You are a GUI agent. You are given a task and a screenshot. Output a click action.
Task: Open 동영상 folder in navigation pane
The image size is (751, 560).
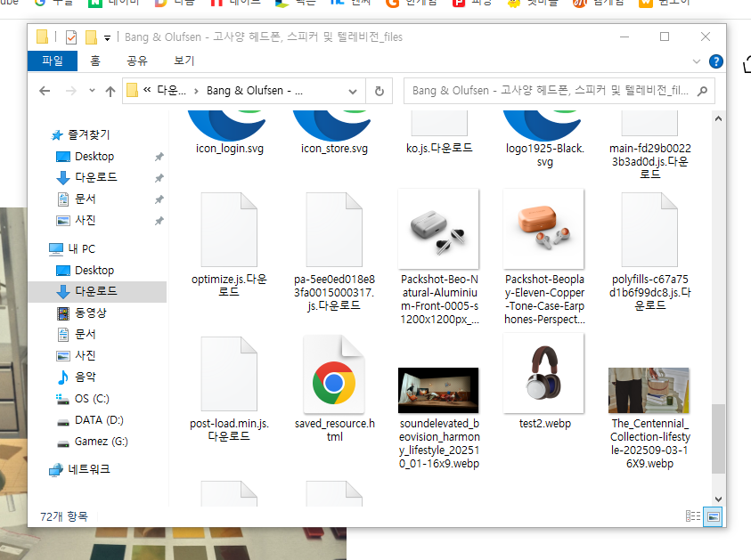tap(91, 313)
